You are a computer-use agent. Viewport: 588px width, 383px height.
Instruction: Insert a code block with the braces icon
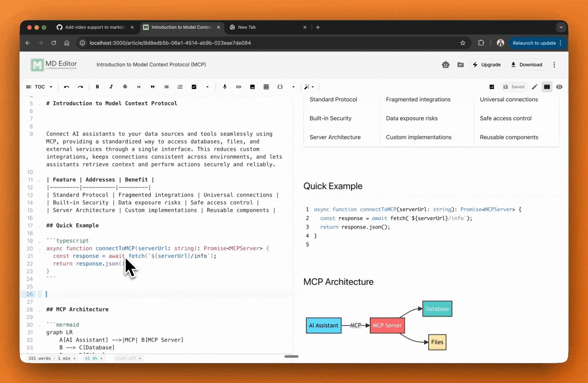point(281,87)
